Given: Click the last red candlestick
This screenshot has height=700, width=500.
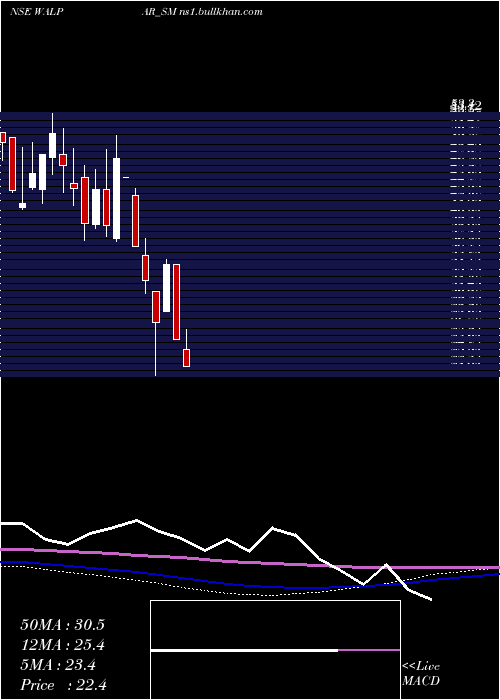Looking at the screenshot, I should [x=187, y=358].
